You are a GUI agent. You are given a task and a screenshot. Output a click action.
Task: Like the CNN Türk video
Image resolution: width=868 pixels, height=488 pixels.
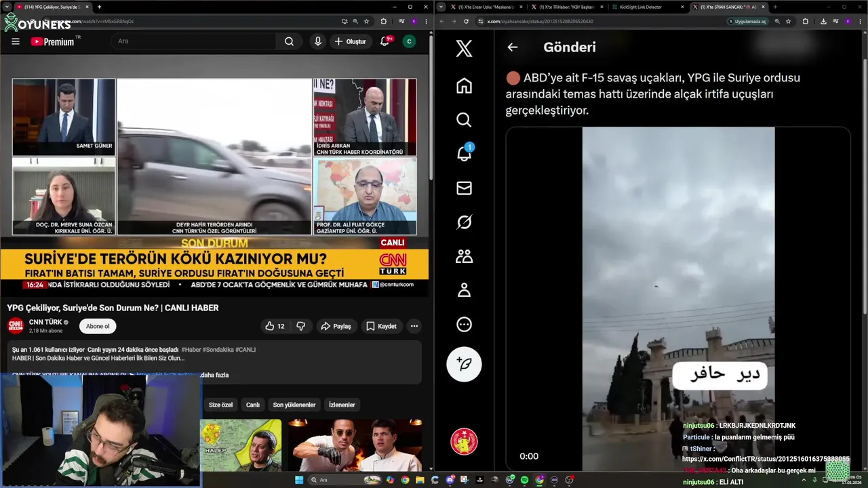coord(275,326)
